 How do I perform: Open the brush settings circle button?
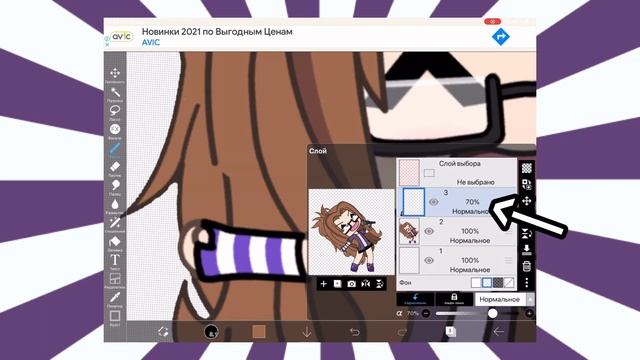[211, 331]
